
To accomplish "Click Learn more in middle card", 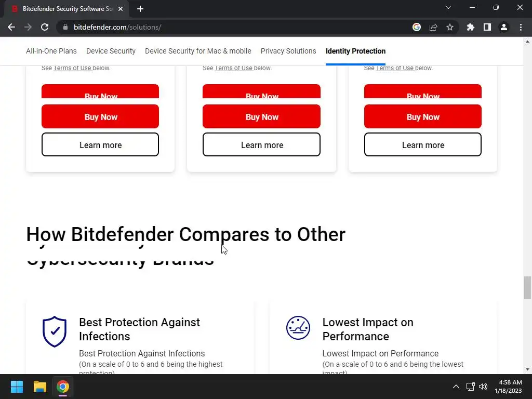I will click(262, 145).
